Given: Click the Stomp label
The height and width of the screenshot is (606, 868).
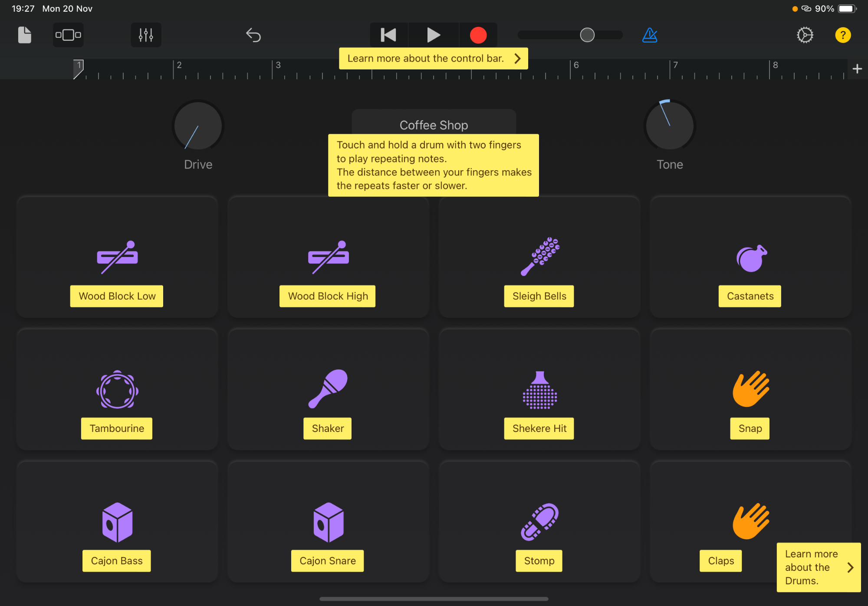Looking at the screenshot, I should (539, 561).
